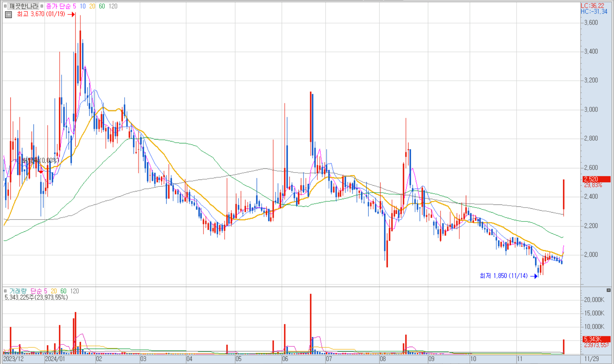Click the 03 month axis label
The height and width of the screenshot is (364, 614).
coord(143,359)
